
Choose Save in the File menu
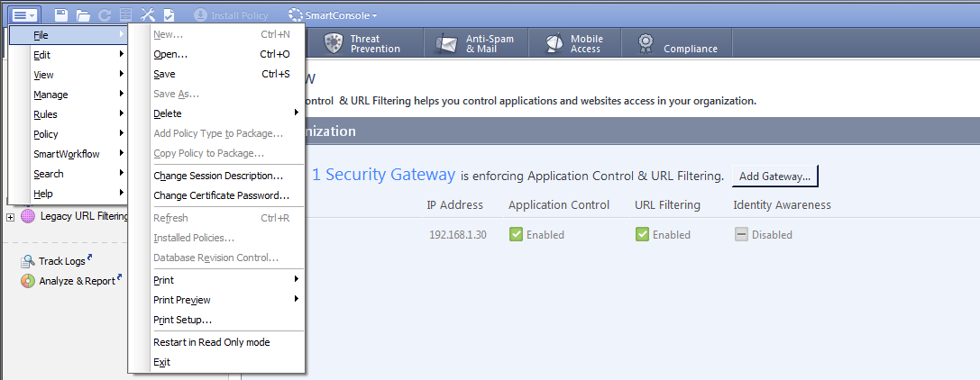coord(216,74)
